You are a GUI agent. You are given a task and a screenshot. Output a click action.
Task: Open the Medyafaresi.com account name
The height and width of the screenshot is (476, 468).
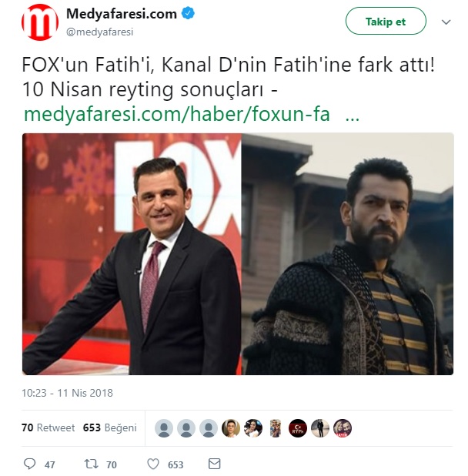(122, 14)
